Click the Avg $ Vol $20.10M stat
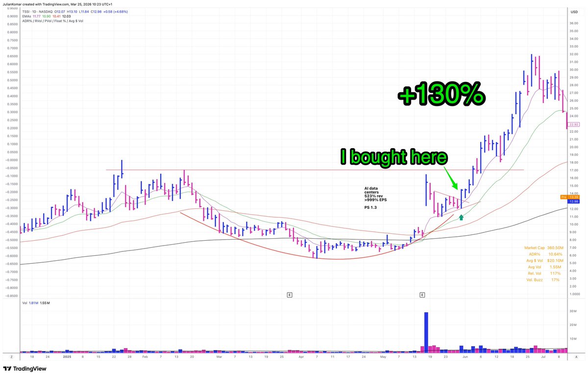588x377 pixels. 545,260
